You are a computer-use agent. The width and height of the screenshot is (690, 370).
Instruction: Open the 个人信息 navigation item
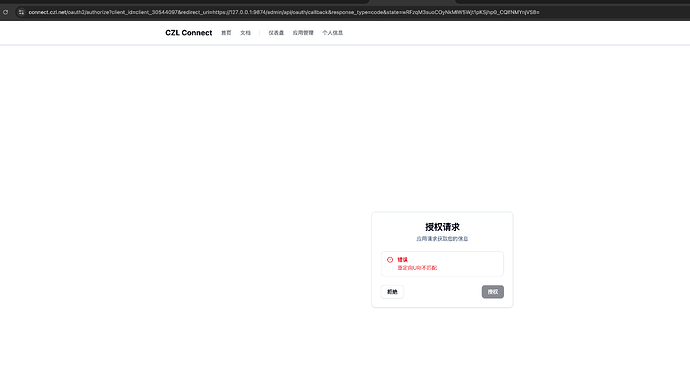(332, 33)
